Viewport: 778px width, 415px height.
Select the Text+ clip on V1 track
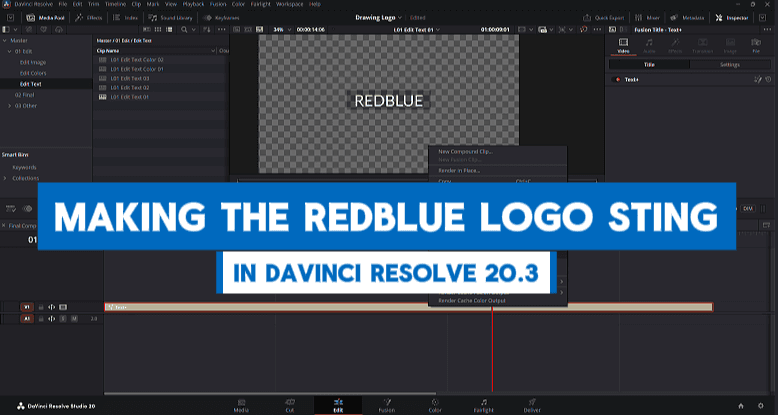408,307
